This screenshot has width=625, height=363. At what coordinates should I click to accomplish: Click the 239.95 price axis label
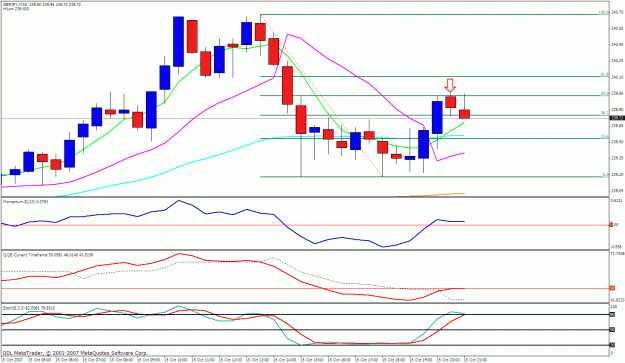tap(617, 93)
